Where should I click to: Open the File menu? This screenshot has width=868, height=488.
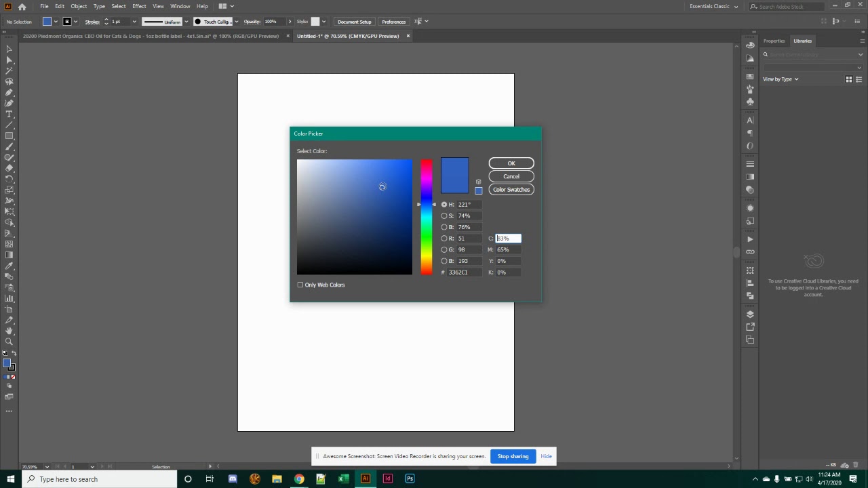tap(44, 6)
